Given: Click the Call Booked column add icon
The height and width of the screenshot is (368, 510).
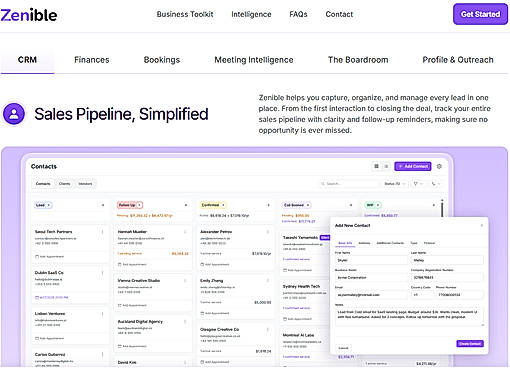Looking at the screenshot, I should pos(351,205).
